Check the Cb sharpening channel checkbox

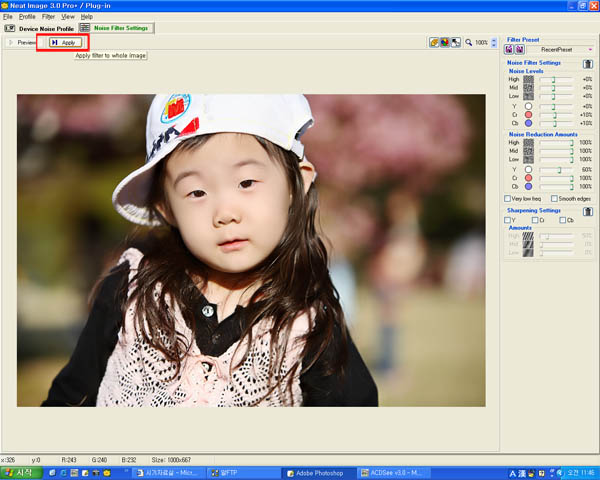pyautogui.click(x=562, y=220)
